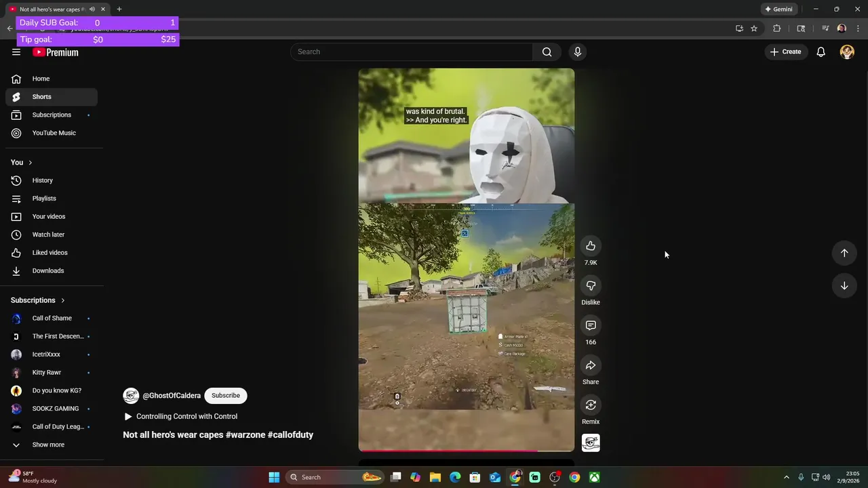Click inside the YouTube search field
Screen dimensions: 868x488
coord(412,52)
